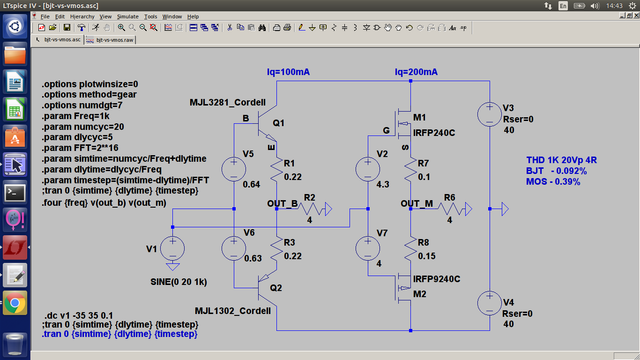This screenshot has height=360, width=640.
Task: Click the Undo arrow icon
Action: point(409,28)
